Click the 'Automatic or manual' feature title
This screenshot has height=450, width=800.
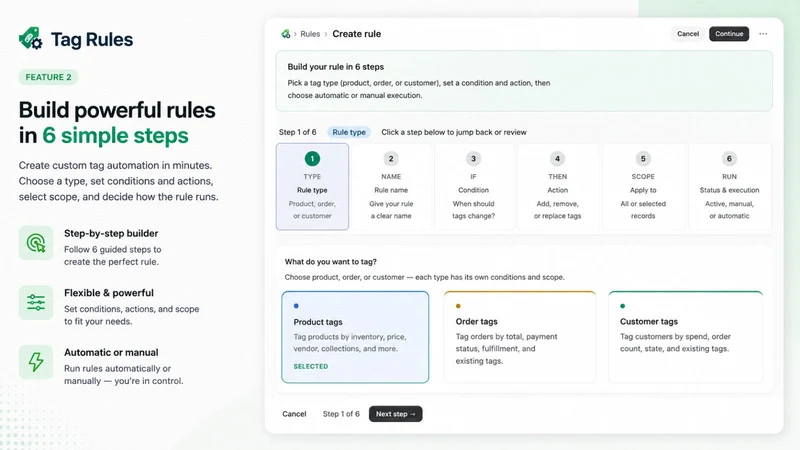tap(111, 353)
